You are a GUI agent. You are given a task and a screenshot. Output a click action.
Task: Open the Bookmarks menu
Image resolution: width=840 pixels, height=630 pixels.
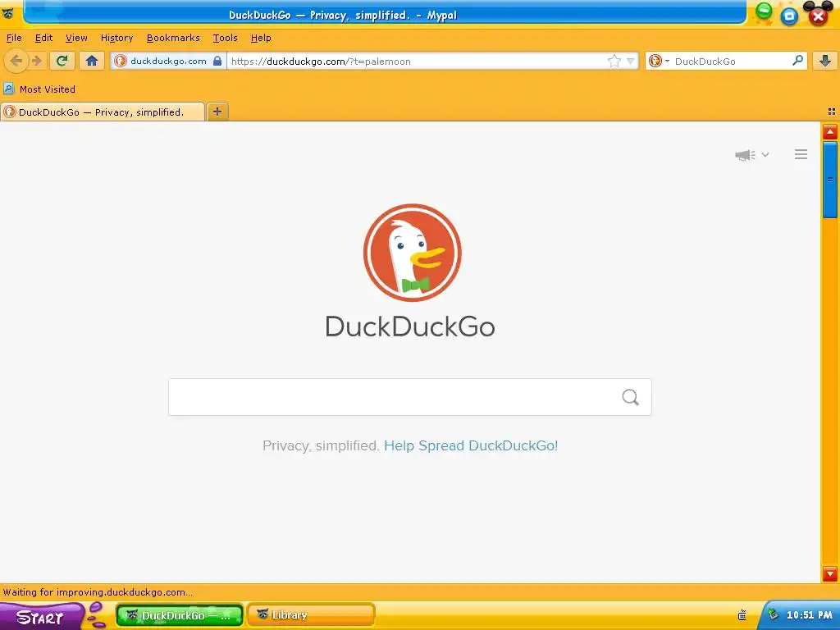coord(173,38)
